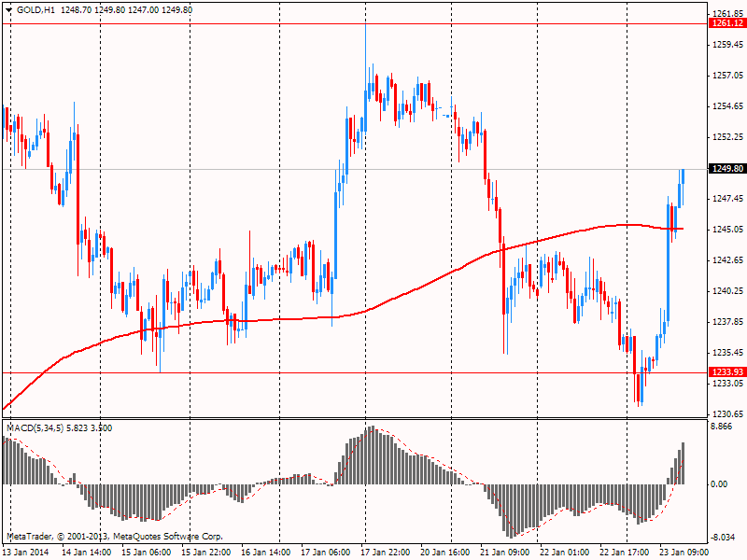Select the red 1233.93 support price label
This screenshot has height=560, width=747.
[727, 372]
